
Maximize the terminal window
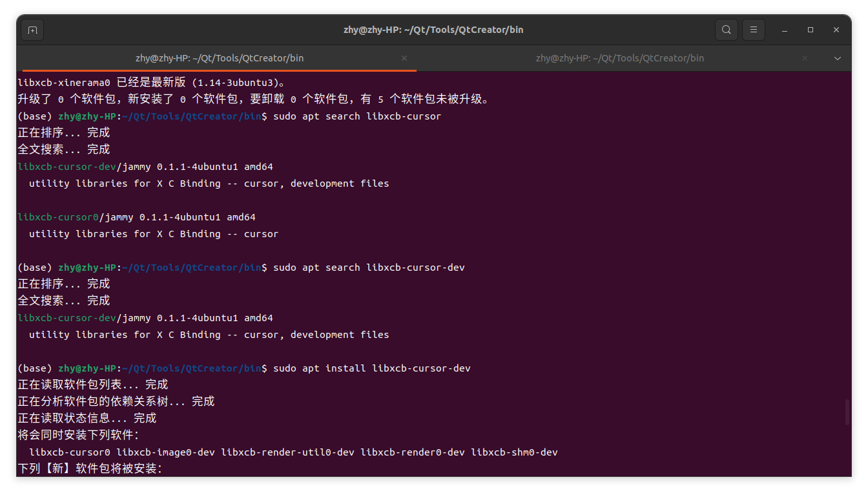[811, 29]
